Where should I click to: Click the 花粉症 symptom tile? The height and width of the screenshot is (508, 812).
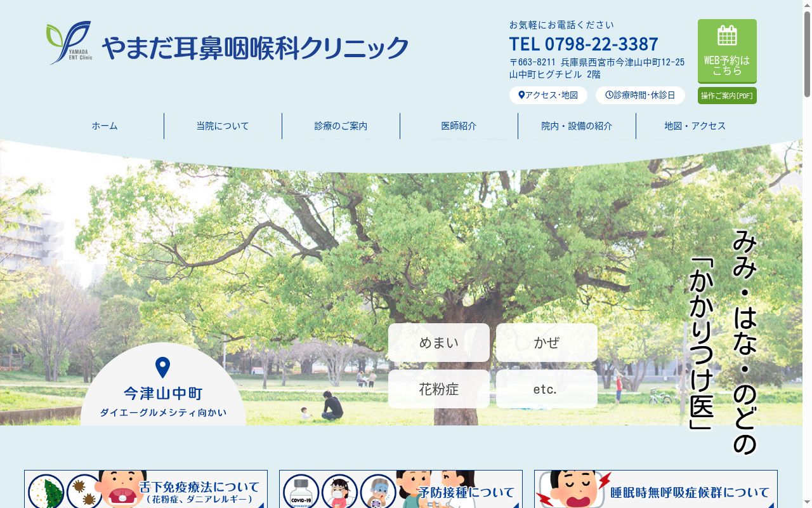pyautogui.click(x=439, y=389)
